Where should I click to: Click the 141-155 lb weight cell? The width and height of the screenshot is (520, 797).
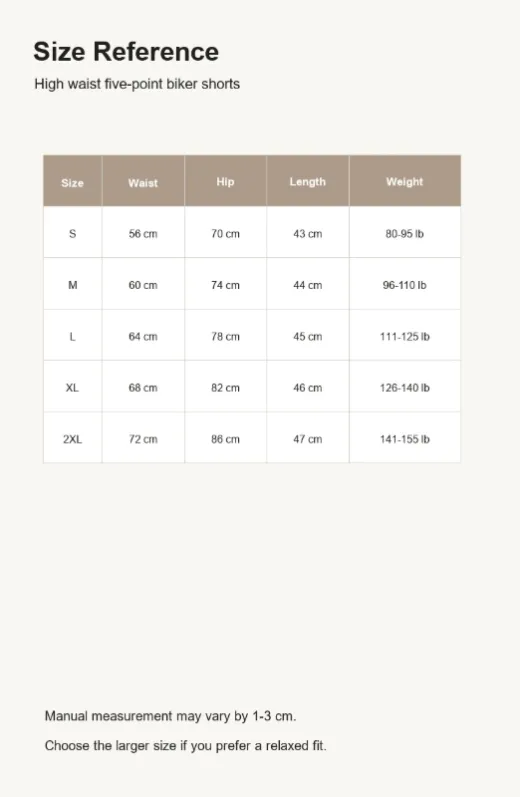tap(405, 439)
